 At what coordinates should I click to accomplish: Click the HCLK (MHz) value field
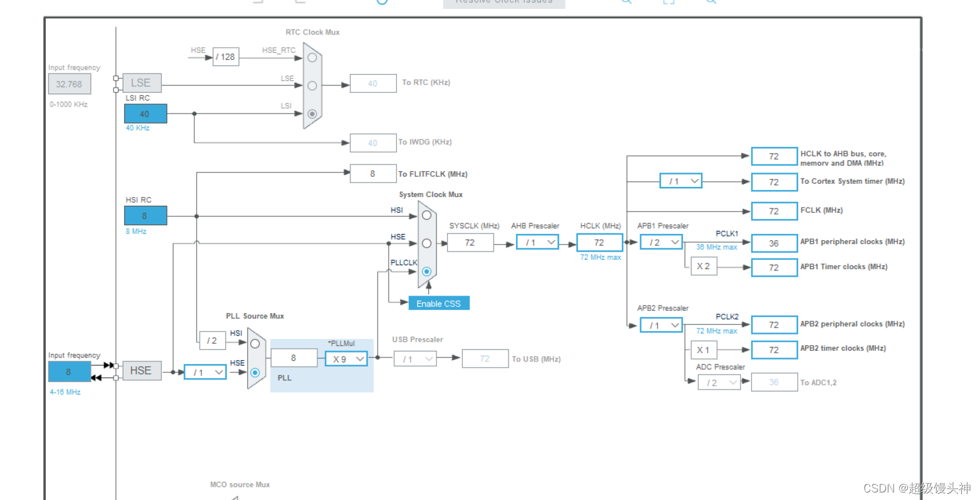tap(599, 242)
